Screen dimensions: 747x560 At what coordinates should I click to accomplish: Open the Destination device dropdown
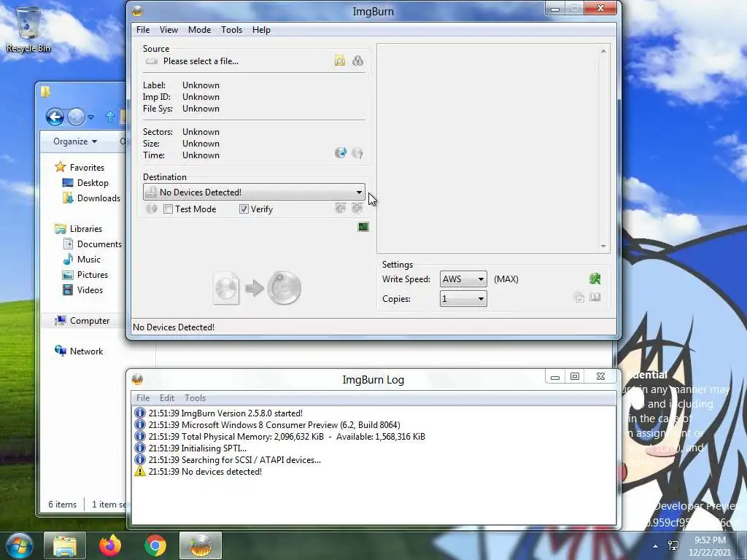coord(254,192)
